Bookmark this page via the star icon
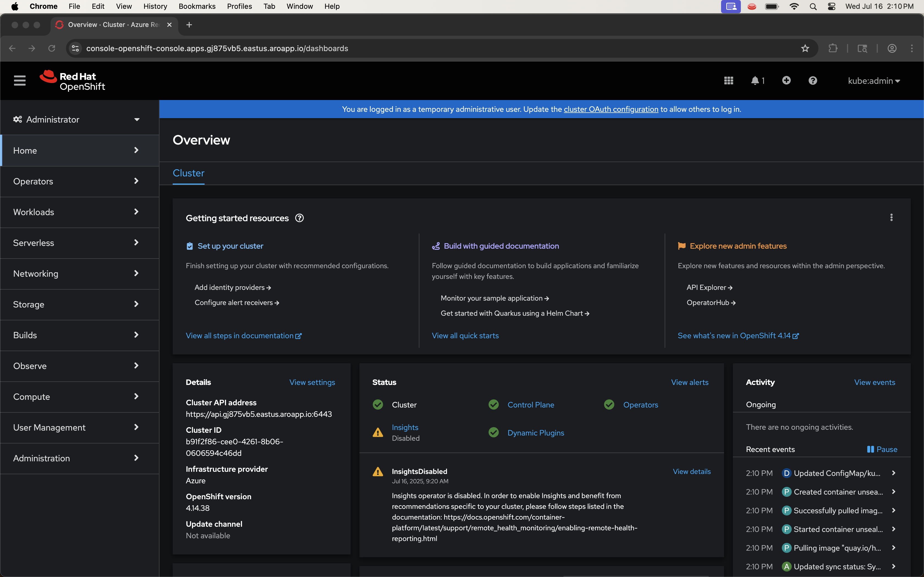 pyautogui.click(x=805, y=48)
